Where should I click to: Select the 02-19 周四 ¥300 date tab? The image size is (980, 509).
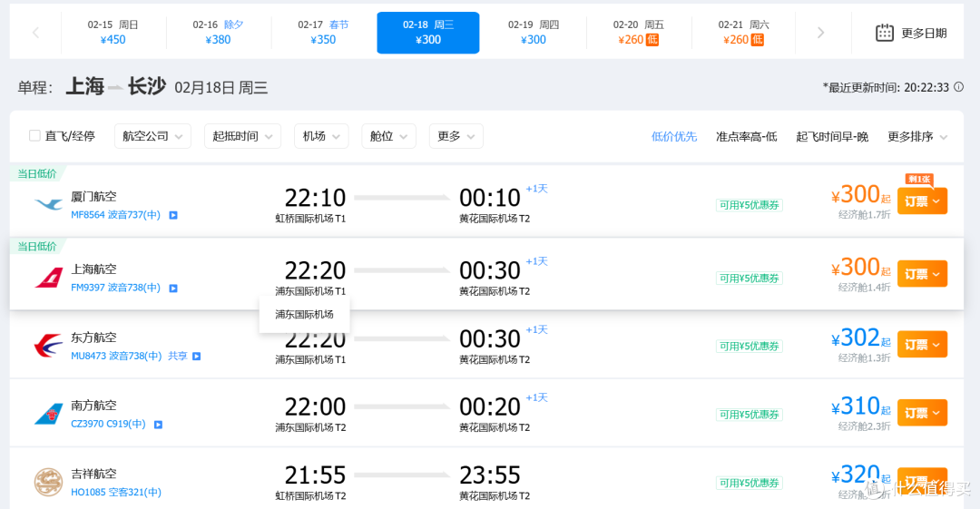coord(534,33)
